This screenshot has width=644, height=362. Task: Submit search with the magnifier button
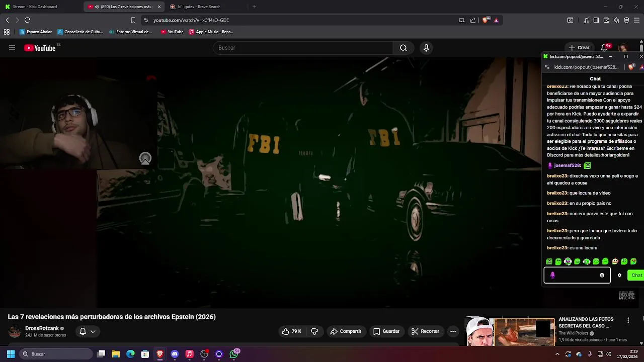point(404,48)
